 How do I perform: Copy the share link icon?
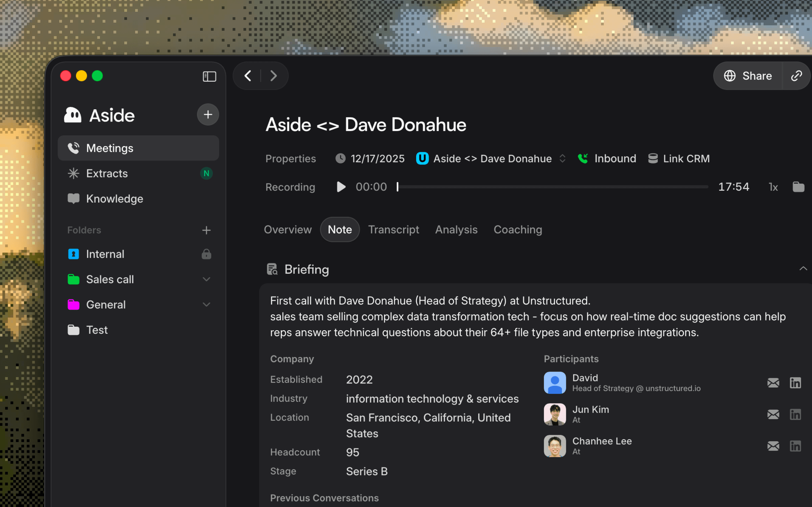(x=796, y=76)
